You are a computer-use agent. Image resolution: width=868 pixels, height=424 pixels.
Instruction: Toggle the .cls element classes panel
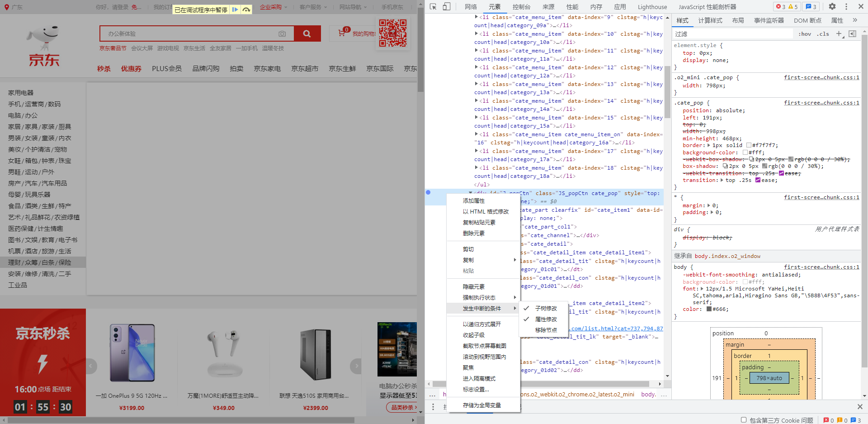[823, 34]
